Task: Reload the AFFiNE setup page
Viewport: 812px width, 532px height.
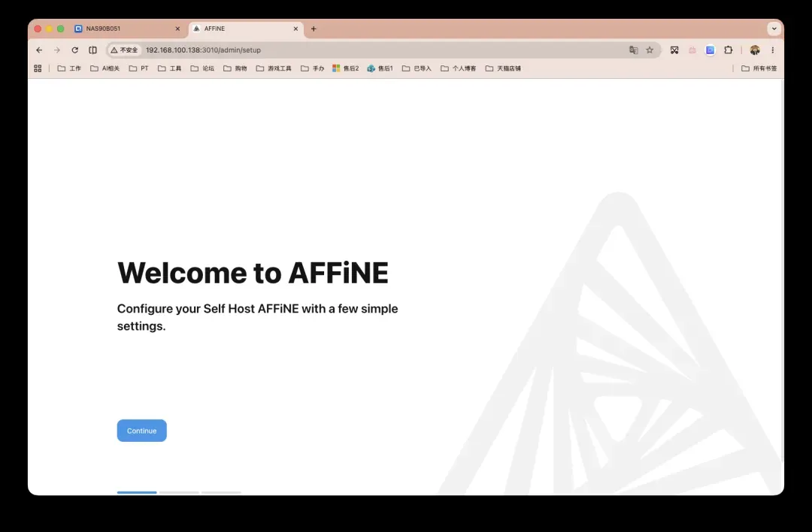Action: click(x=74, y=50)
